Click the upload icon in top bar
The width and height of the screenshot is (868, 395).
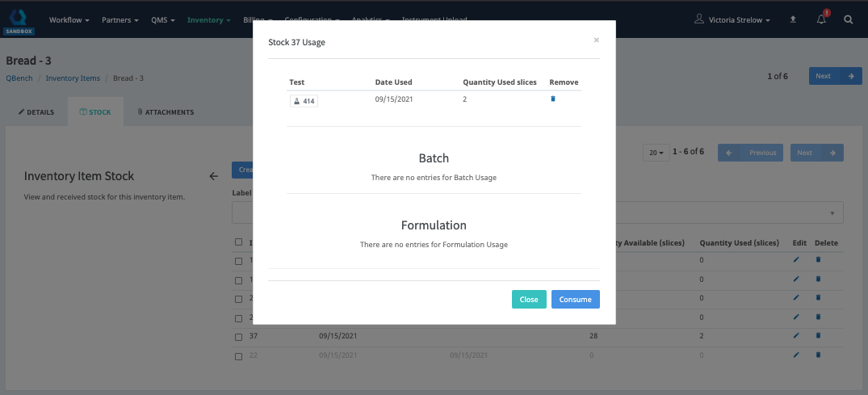793,19
